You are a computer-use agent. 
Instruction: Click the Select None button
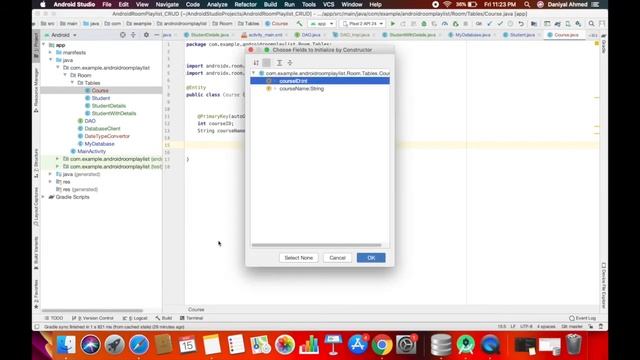[x=298, y=258]
